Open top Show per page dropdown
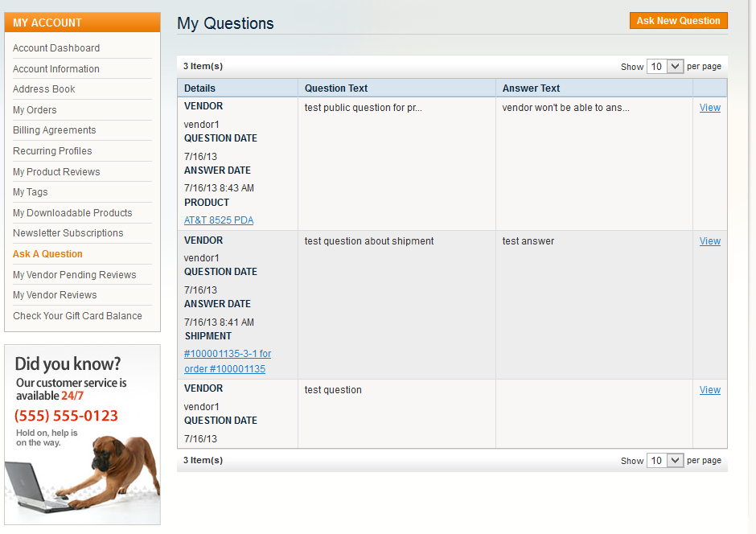Image resolution: width=756 pixels, height=534 pixels. point(665,67)
